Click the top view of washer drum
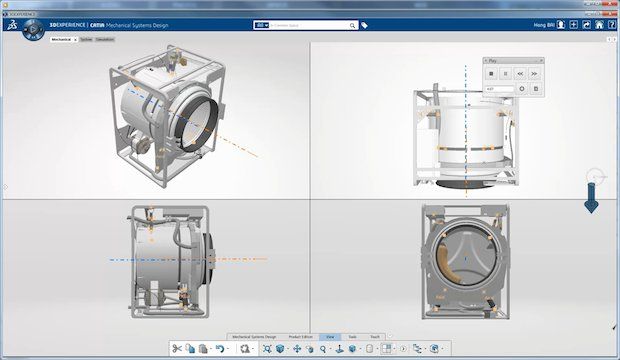 465,136
